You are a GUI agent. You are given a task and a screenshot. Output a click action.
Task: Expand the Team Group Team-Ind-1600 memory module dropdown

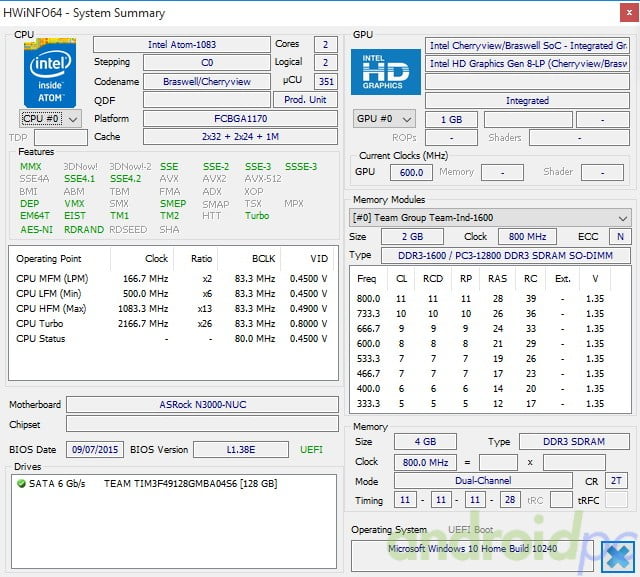490,217
